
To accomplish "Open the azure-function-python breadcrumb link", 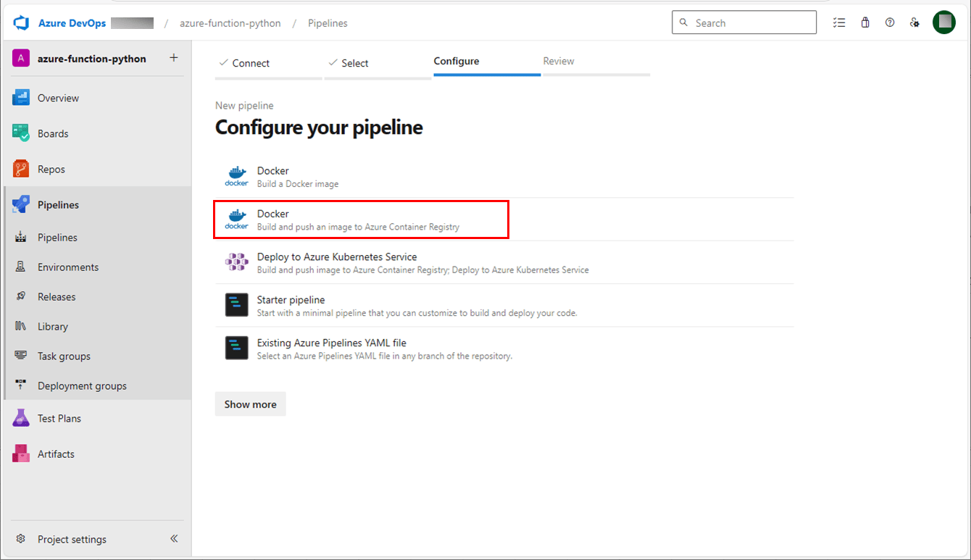I will [230, 23].
